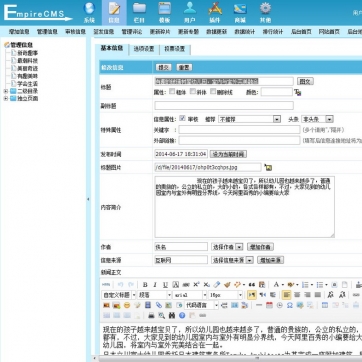362x362 pixels.
Task: Insert date using the calendar icon
Action: [x=269, y=305]
